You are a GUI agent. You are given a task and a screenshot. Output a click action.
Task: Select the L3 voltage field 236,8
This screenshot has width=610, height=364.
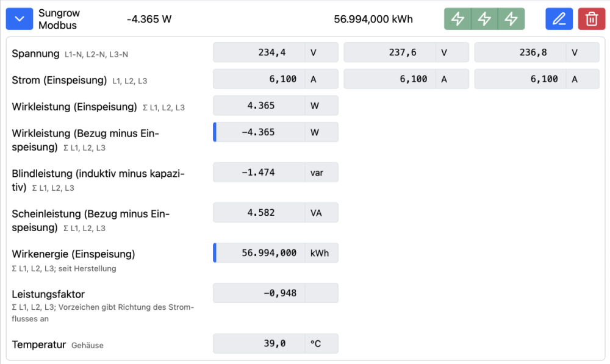coord(520,52)
